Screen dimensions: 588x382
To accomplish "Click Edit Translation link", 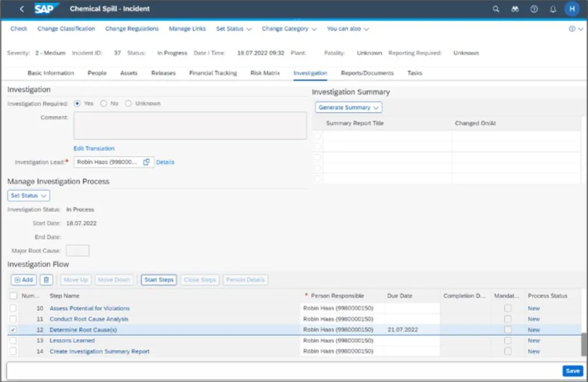I will [94, 149].
